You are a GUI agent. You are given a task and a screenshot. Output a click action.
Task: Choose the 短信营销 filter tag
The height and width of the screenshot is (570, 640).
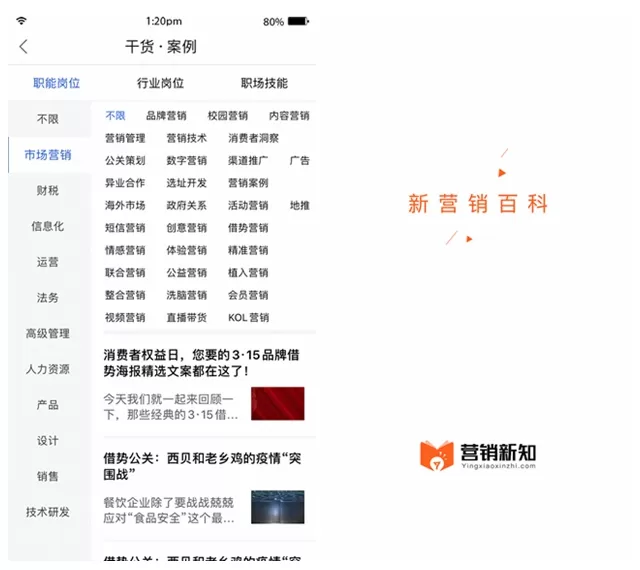click(x=125, y=228)
